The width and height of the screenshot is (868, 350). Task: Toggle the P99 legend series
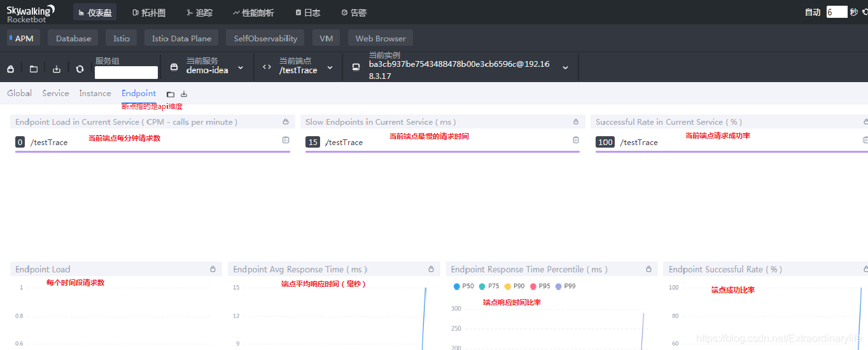coord(565,286)
